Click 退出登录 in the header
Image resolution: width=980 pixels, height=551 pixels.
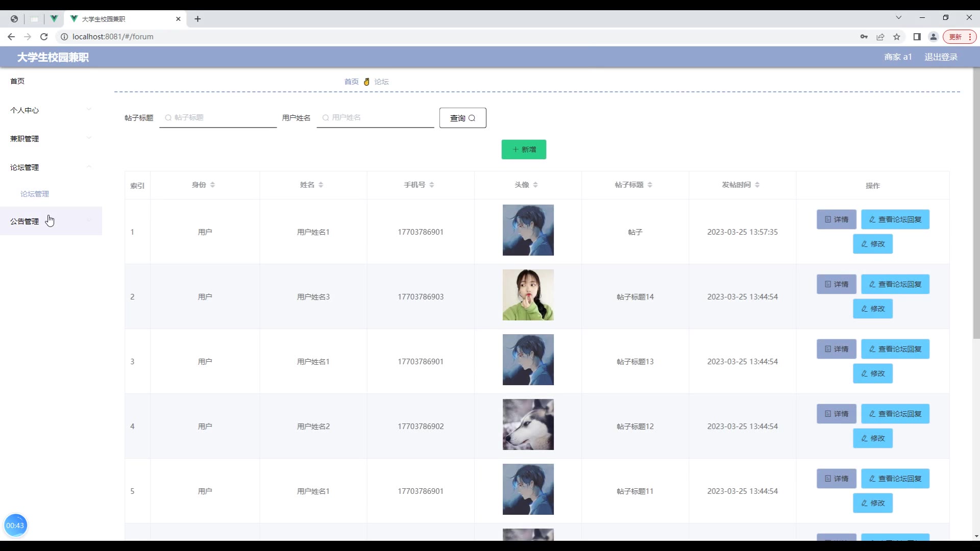(941, 57)
